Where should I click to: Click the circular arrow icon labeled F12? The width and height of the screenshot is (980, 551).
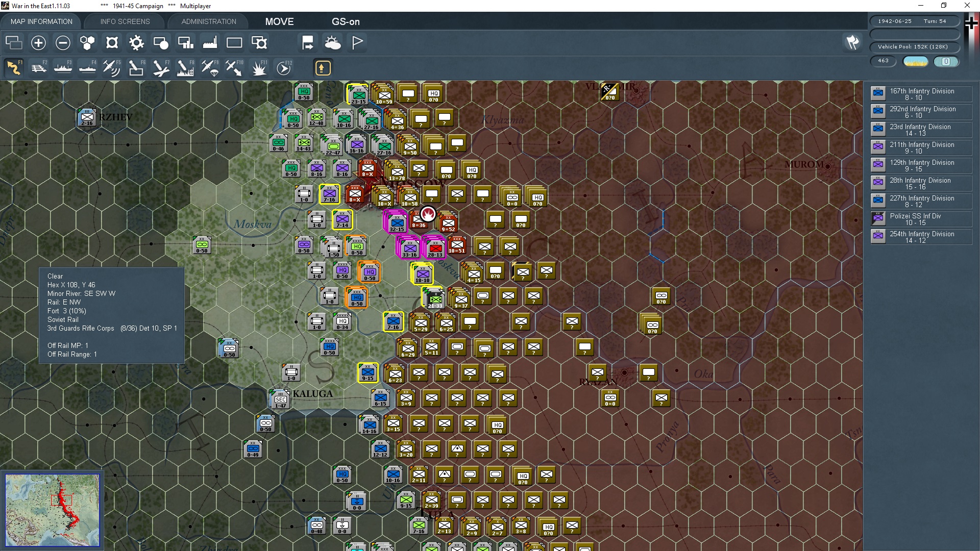tap(284, 68)
